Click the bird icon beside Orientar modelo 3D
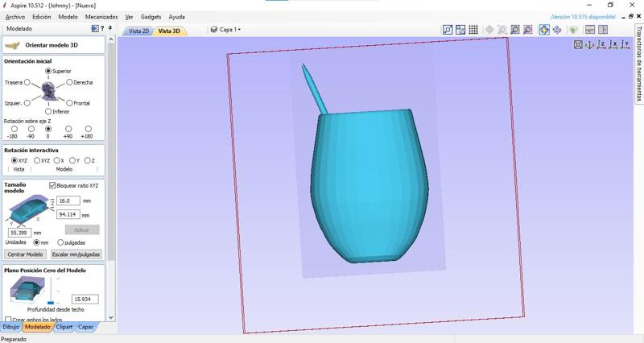The width and height of the screenshot is (644, 343). coord(13,45)
